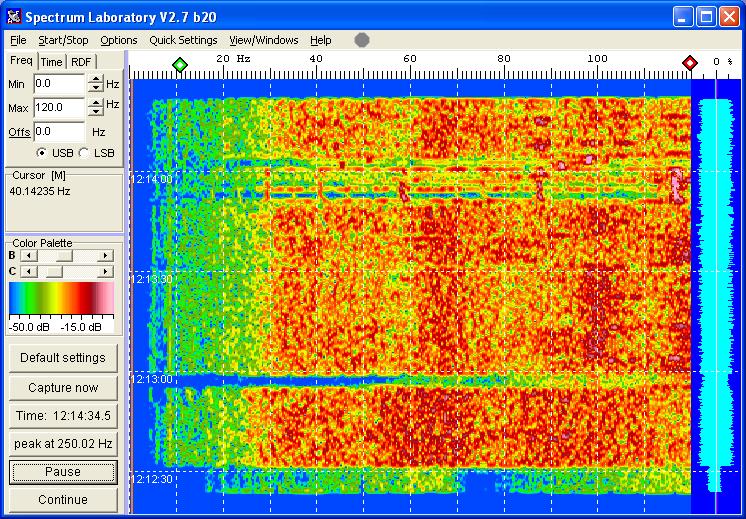
Task: Increase the Min frequency with up arrow
Action: coord(95,79)
